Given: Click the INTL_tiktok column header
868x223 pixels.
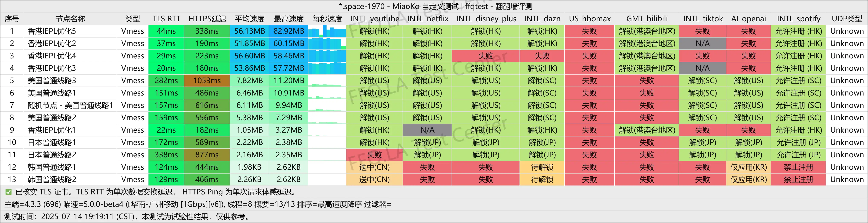Looking at the screenshot, I should pos(703,19).
